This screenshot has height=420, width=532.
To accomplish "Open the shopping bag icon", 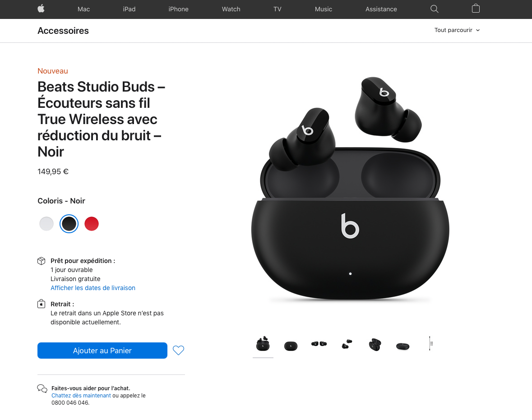I will pyautogui.click(x=476, y=9).
